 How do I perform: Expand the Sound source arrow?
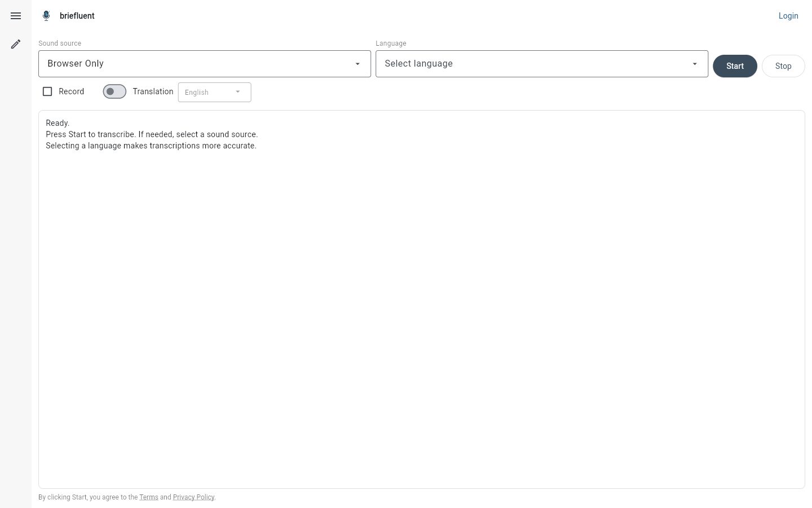point(358,64)
